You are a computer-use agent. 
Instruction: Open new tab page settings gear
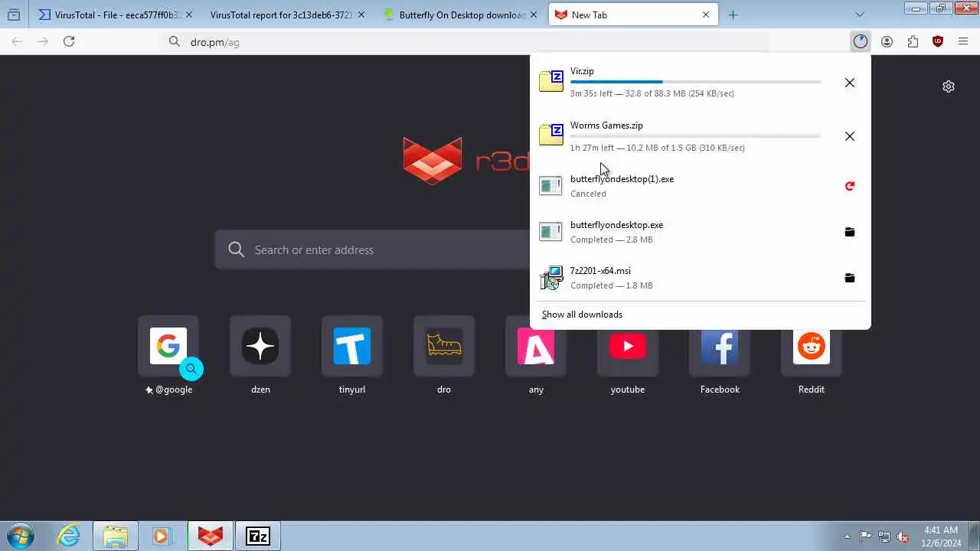[x=949, y=86]
